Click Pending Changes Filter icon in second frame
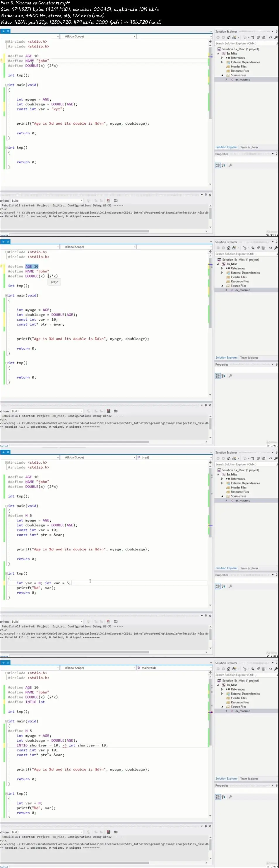Viewport: 279px width, 868px height. 245,248
